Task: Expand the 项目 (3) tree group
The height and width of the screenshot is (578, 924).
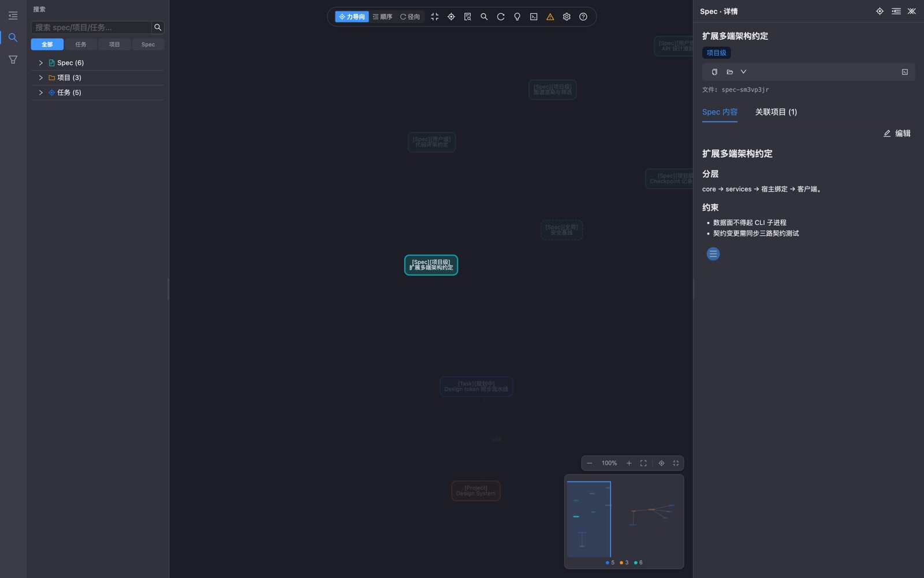Action: pyautogui.click(x=40, y=77)
